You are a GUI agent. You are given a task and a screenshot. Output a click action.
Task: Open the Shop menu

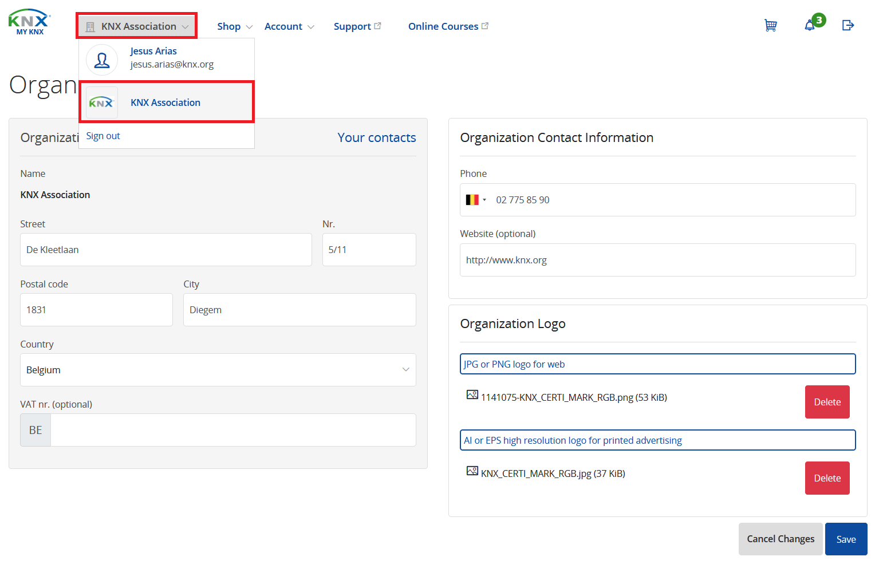click(x=235, y=26)
